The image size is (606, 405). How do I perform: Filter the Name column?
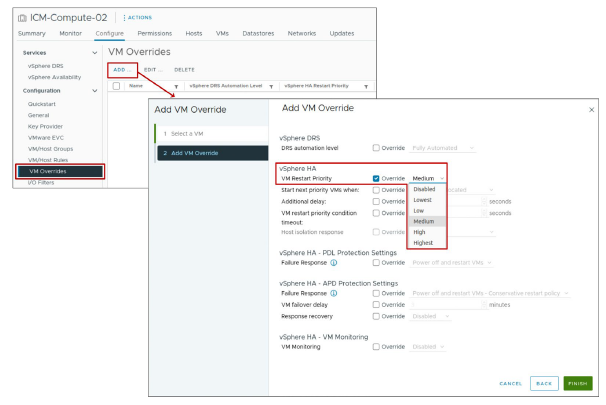pos(176,87)
